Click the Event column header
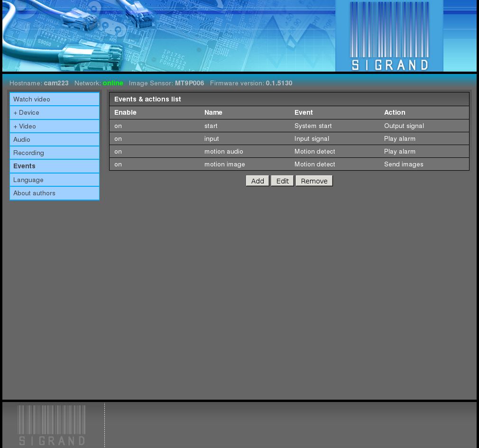The width and height of the screenshot is (479, 448). click(x=304, y=112)
